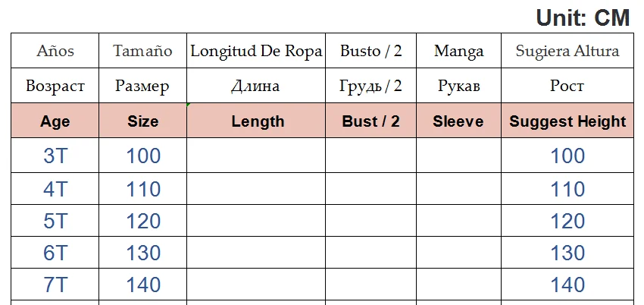This screenshot has height=305, width=644.
Task: Select the 'Грудь / 2' cell
Action: [370, 86]
